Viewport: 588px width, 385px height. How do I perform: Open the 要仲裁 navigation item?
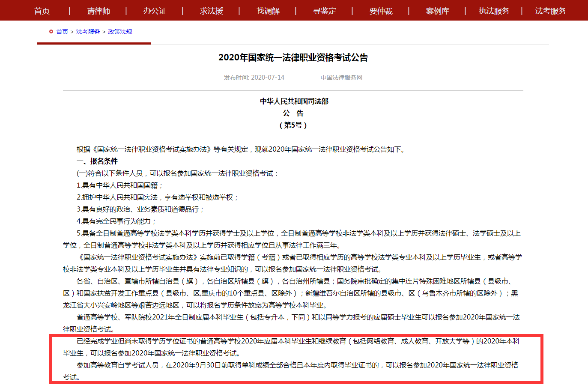click(x=381, y=11)
